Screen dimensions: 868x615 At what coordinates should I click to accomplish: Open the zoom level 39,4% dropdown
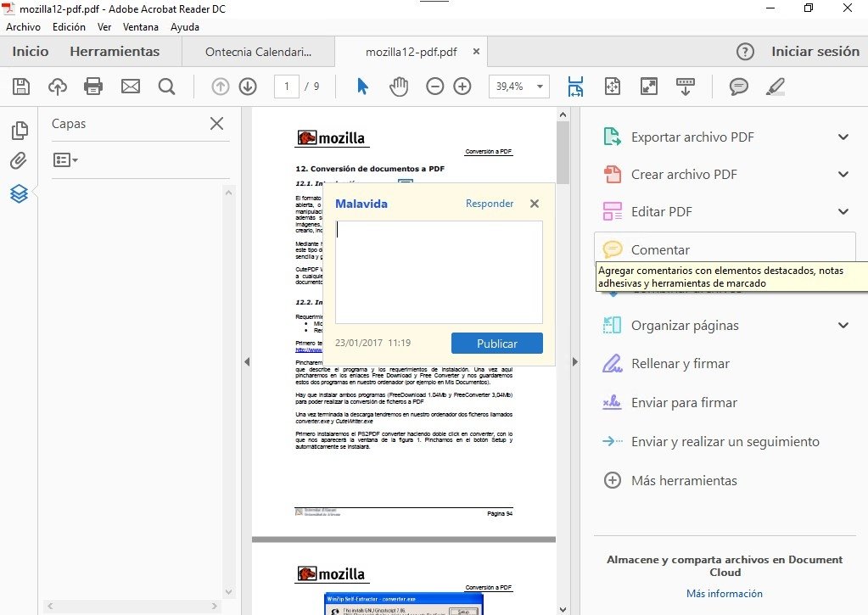[540, 87]
